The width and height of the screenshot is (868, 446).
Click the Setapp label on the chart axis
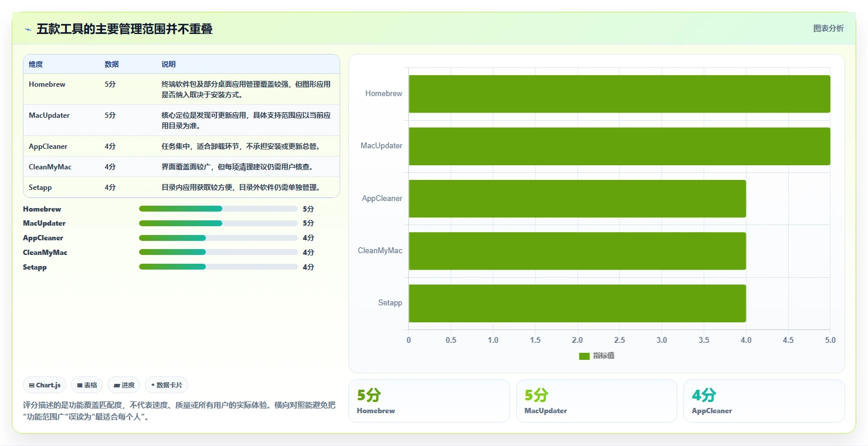391,303
